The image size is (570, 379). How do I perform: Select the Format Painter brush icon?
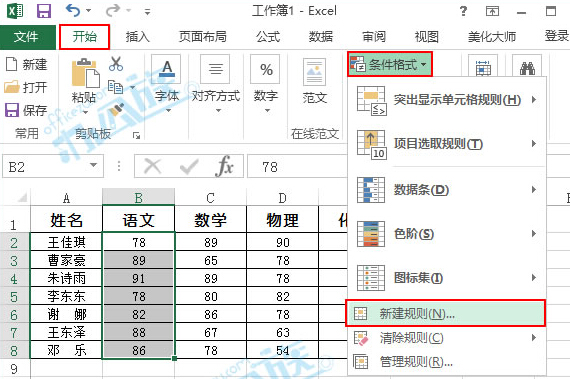pyautogui.click(x=117, y=109)
